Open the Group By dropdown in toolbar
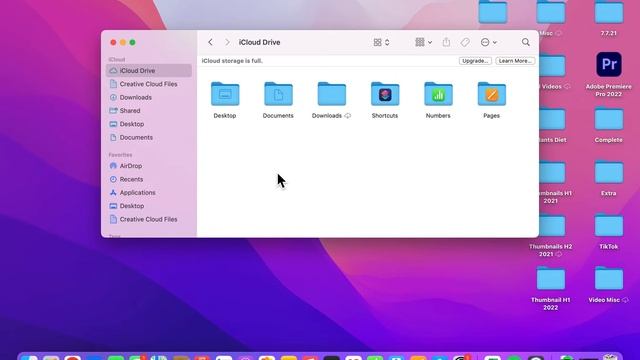Screen dimensions: 640x360 423,42
